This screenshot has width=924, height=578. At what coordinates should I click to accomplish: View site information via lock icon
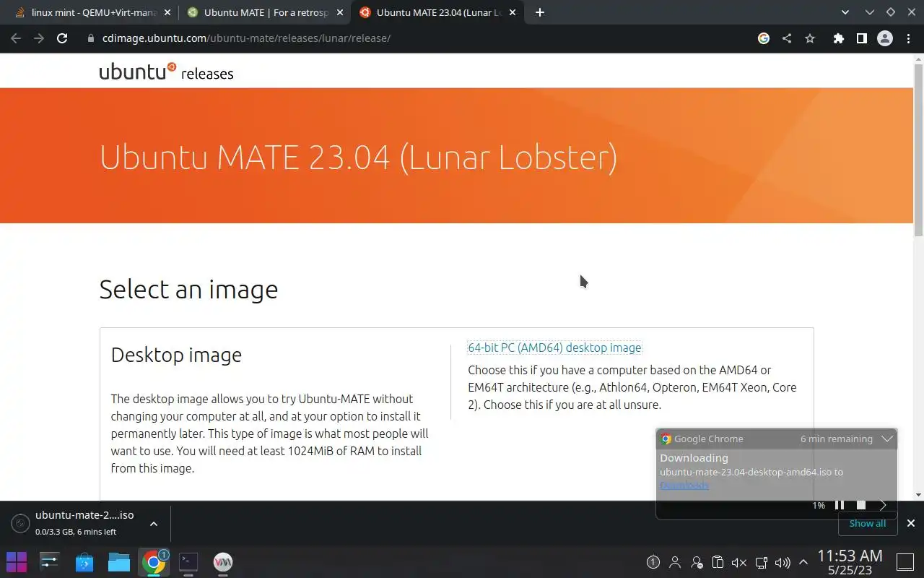pos(91,38)
